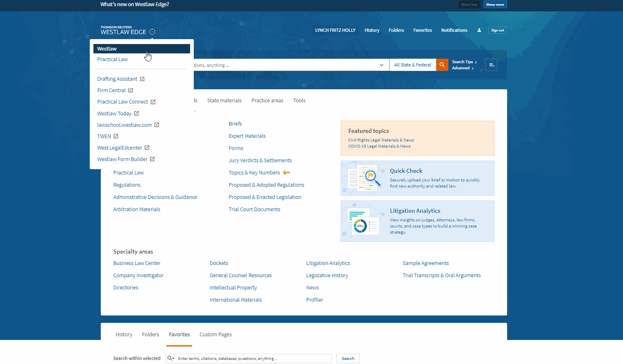Toggle the Westlaw Edge product switcher arrow
Image resolution: width=623 pixels, height=364 pixels.
click(152, 32)
